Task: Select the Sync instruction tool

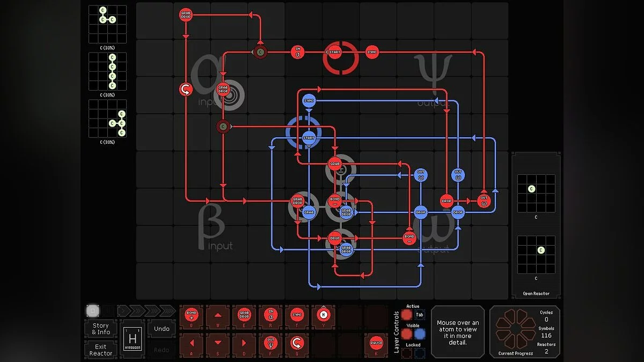Action: point(297,316)
